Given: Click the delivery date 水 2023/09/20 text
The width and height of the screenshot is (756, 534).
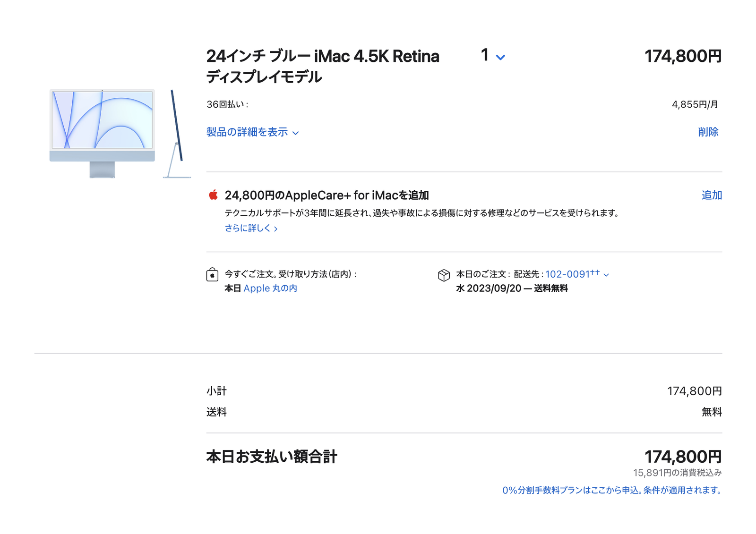Looking at the screenshot, I should 512,288.
